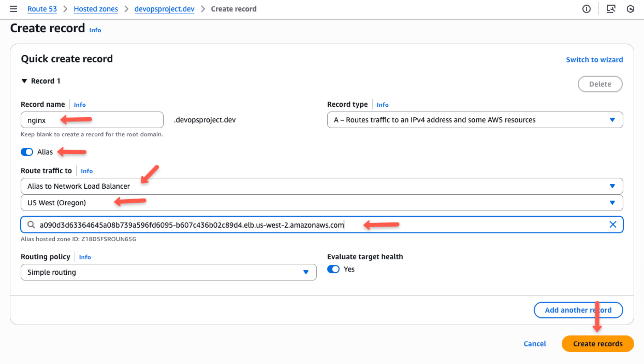644x364 pixels.
Task: Toggle off the Alias switch
Action: 27,152
